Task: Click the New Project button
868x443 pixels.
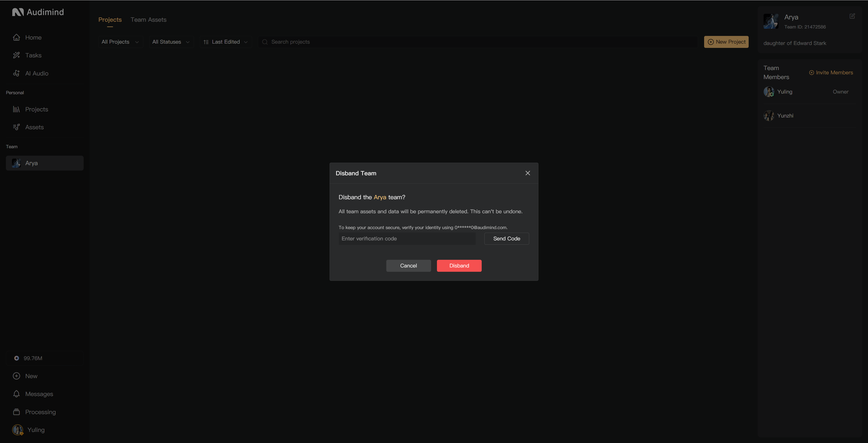Action: 726,42
